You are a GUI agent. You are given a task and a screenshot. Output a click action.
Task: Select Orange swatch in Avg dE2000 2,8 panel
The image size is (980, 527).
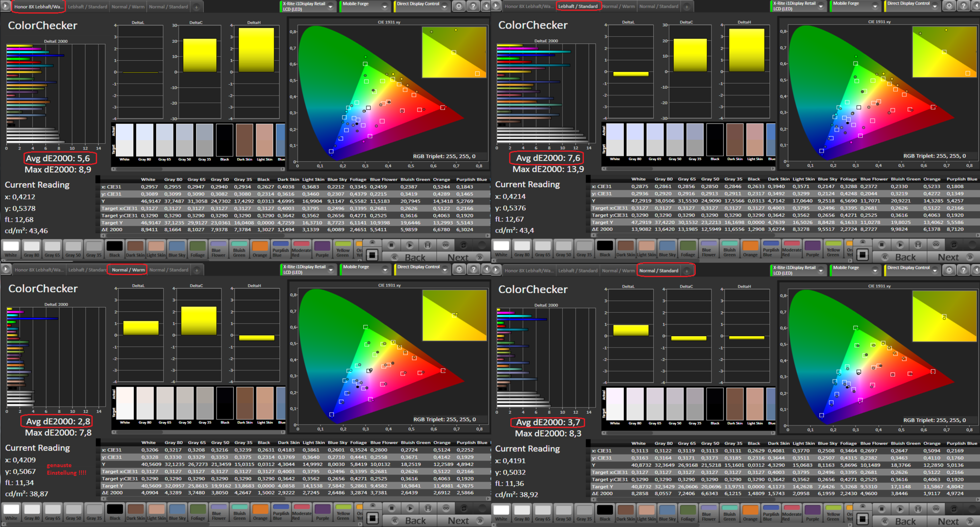[x=260, y=512]
